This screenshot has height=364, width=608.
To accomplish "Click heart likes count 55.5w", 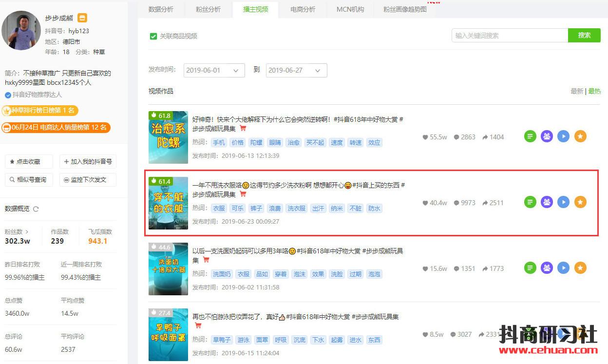I will [x=435, y=137].
